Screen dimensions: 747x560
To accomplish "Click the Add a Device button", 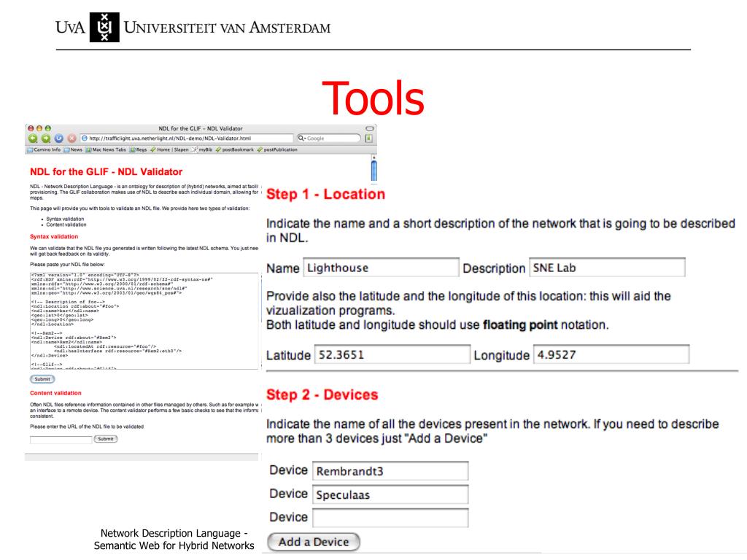I will 314,542.
